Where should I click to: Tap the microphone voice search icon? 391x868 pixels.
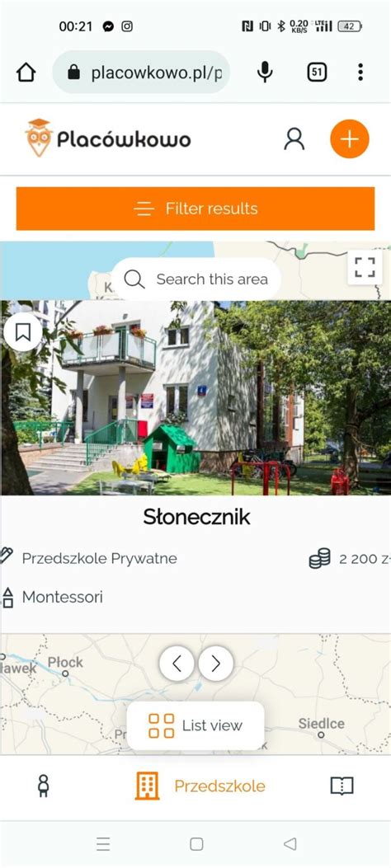pos(266,72)
